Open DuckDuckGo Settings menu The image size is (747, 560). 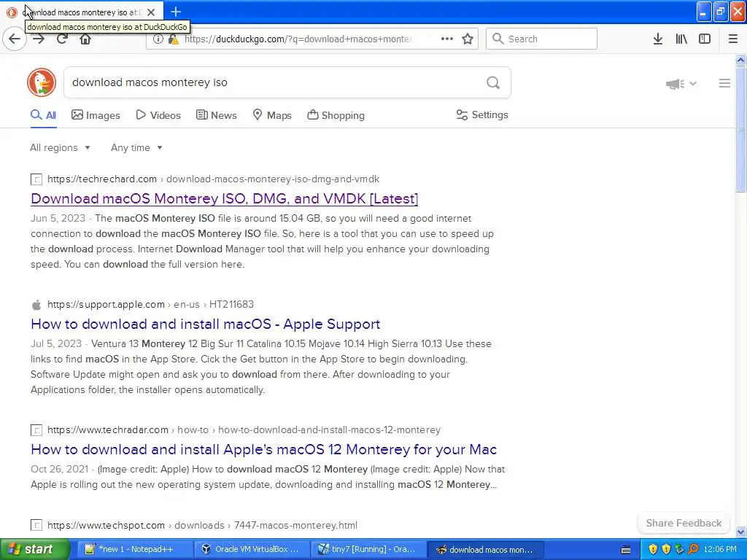[482, 114]
